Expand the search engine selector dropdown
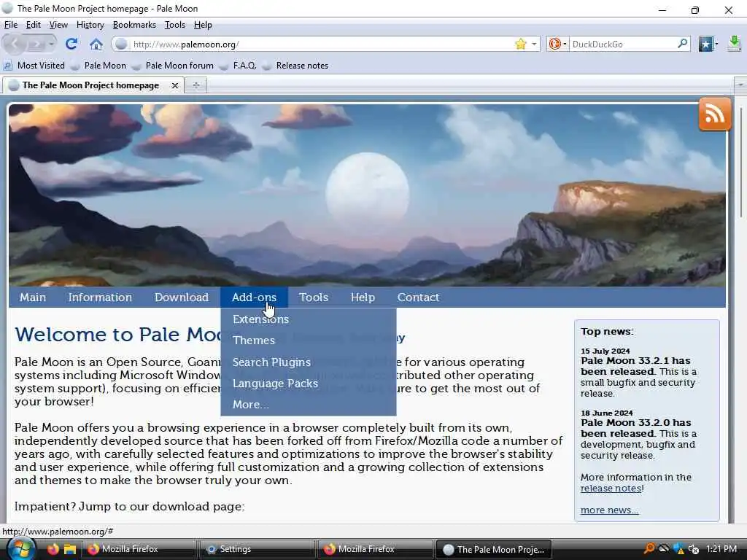The height and width of the screenshot is (560, 747). tap(565, 44)
